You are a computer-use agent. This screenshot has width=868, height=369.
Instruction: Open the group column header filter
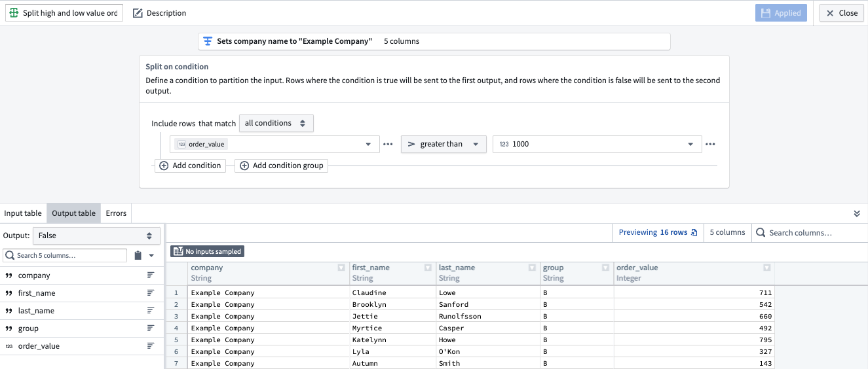tap(606, 268)
